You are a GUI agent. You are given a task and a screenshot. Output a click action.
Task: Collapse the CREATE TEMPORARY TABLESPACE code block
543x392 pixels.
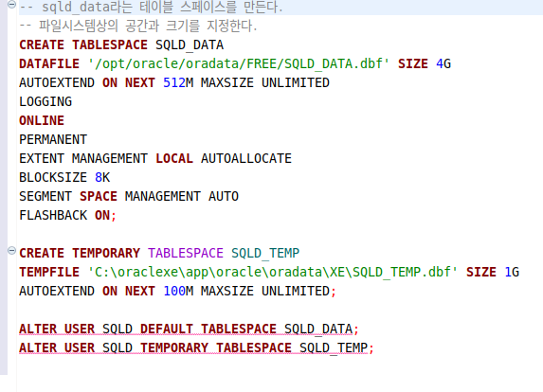pos(11,251)
